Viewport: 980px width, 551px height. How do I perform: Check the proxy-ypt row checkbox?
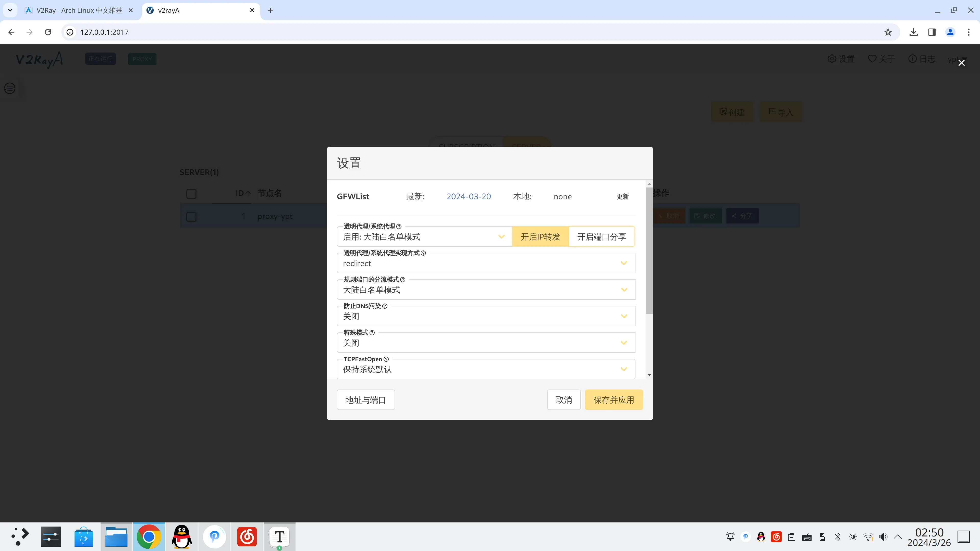point(191,217)
